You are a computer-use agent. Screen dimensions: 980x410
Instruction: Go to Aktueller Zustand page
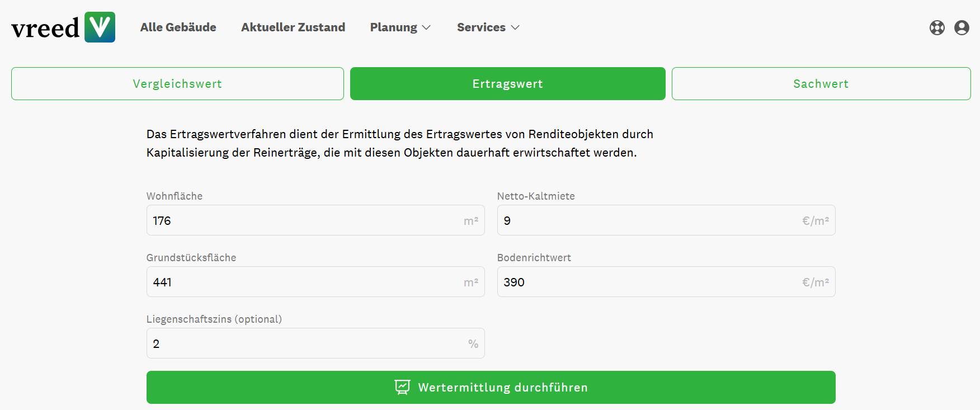[293, 27]
